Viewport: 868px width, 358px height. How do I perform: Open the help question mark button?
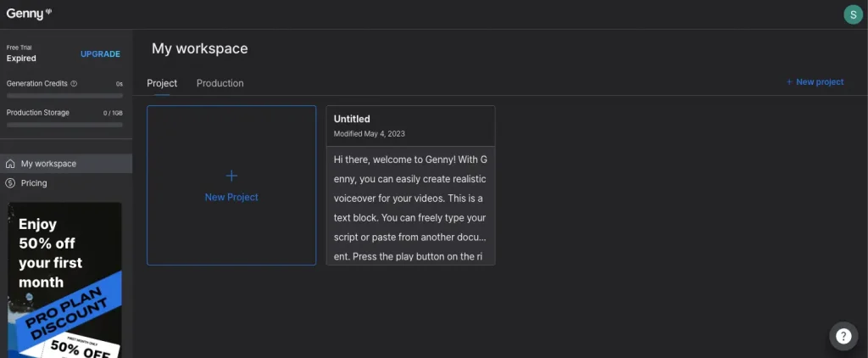[x=843, y=336]
